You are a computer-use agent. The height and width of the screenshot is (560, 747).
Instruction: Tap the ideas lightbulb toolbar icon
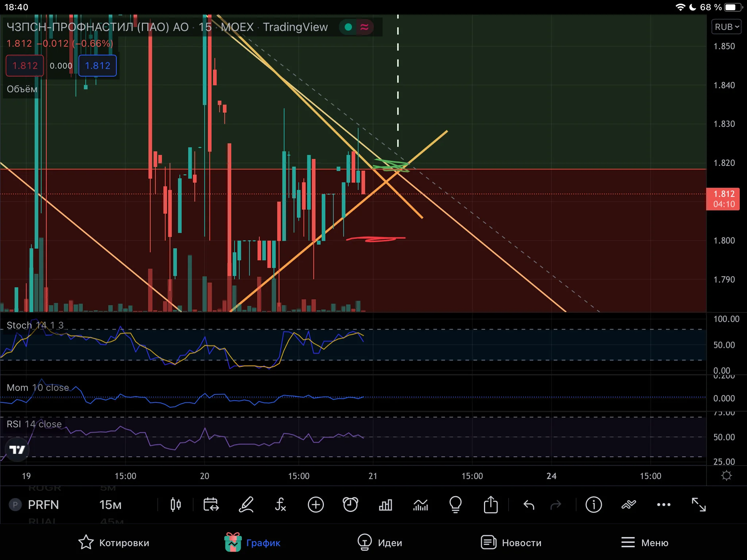point(456,505)
